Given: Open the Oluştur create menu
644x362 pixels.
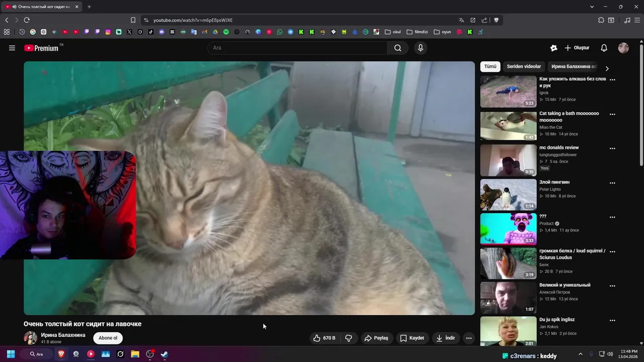Looking at the screenshot, I should point(577,48).
